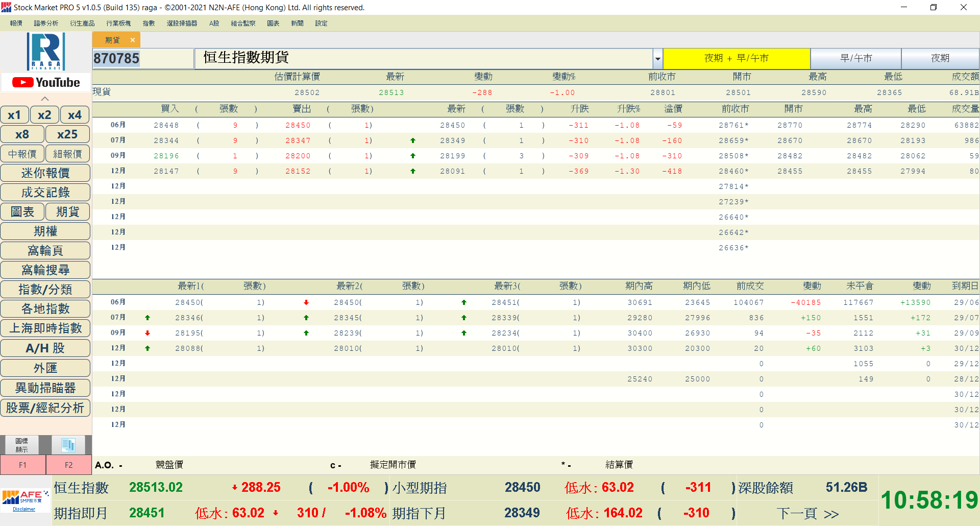This screenshot has height=526, width=980.
Task: Open the 恒生指數期貨 product dropdown arrow
Action: 657,59
